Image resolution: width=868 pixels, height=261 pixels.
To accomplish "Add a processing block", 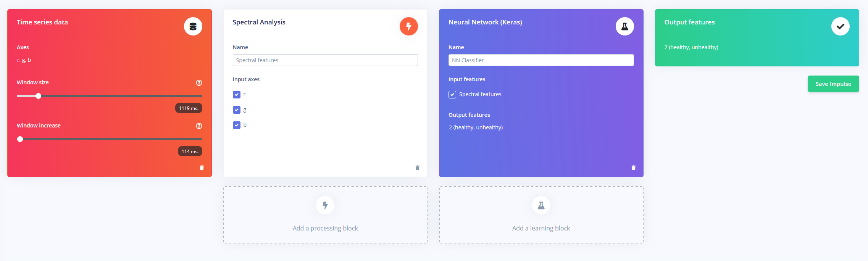I will pyautogui.click(x=325, y=215).
